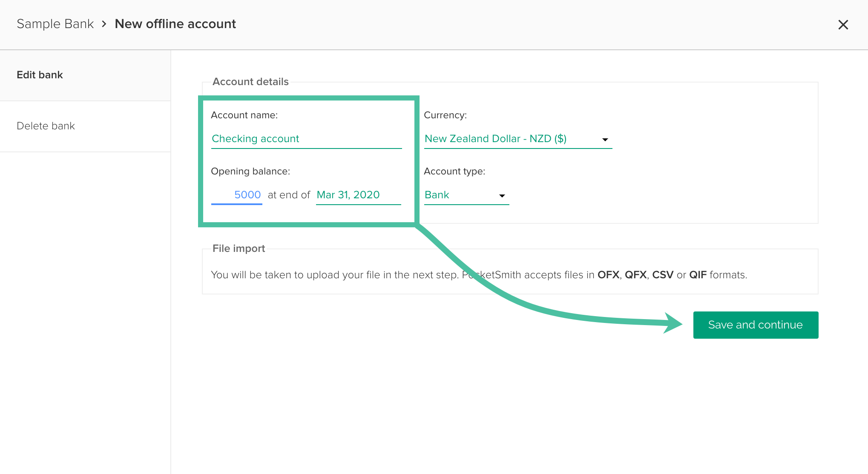The image size is (868, 474).
Task: Click the QFX format text
Action: click(635, 275)
